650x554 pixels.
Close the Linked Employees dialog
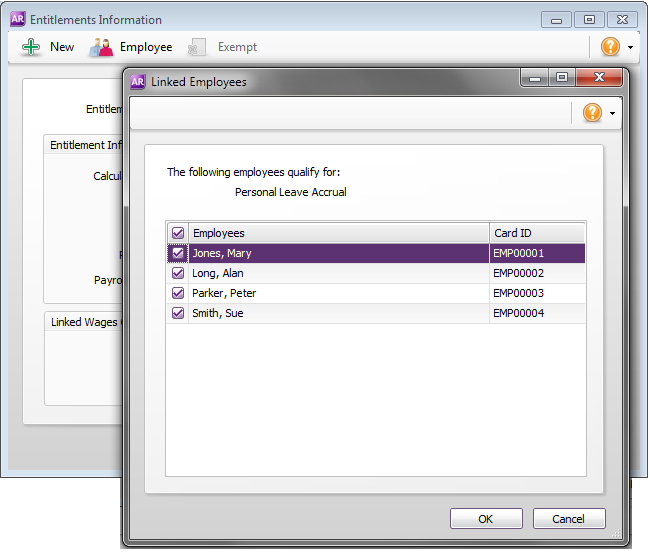600,78
